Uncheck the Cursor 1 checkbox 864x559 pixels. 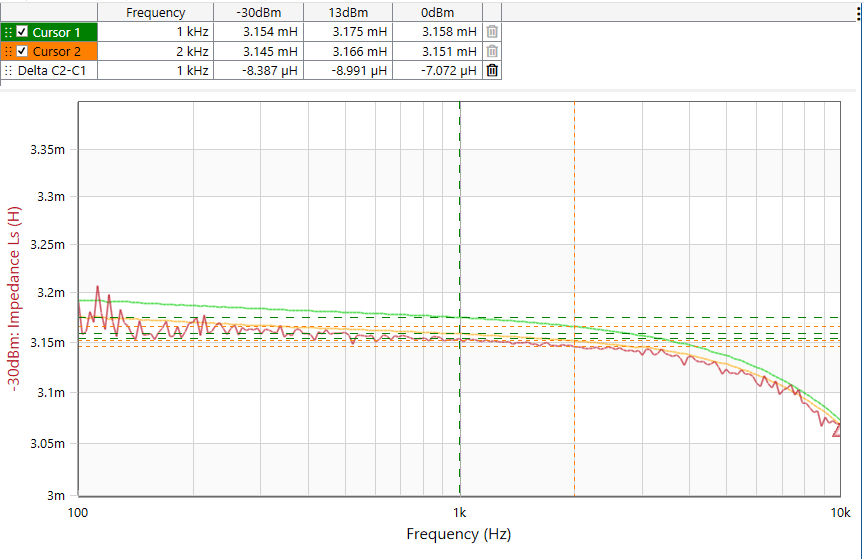[x=22, y=32]
